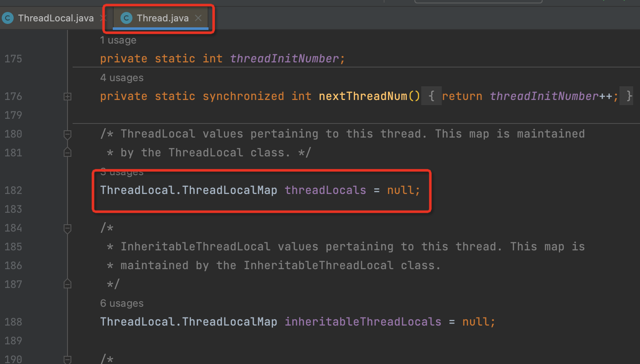Open the '4 usages' hint above nextThreadNum

122,78
